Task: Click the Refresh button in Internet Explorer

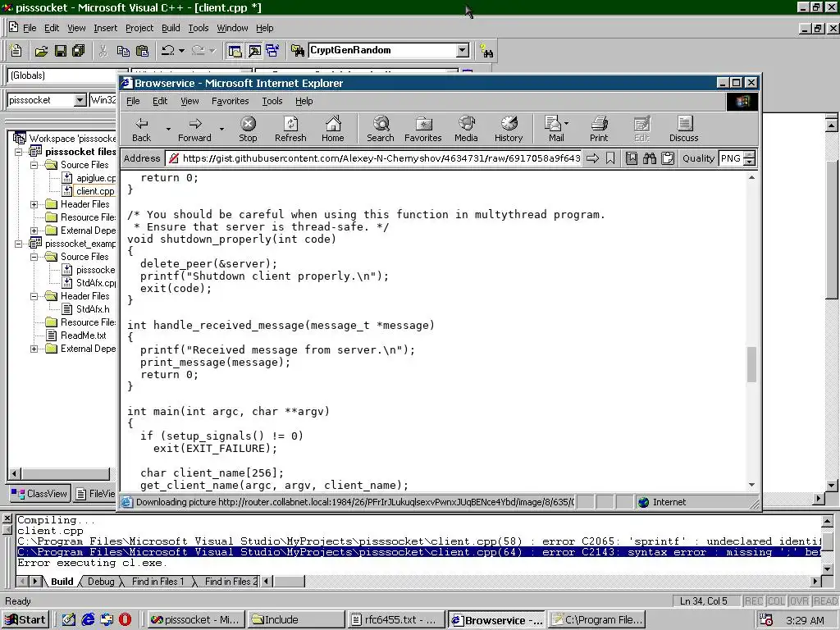Action: coord(290,130)
